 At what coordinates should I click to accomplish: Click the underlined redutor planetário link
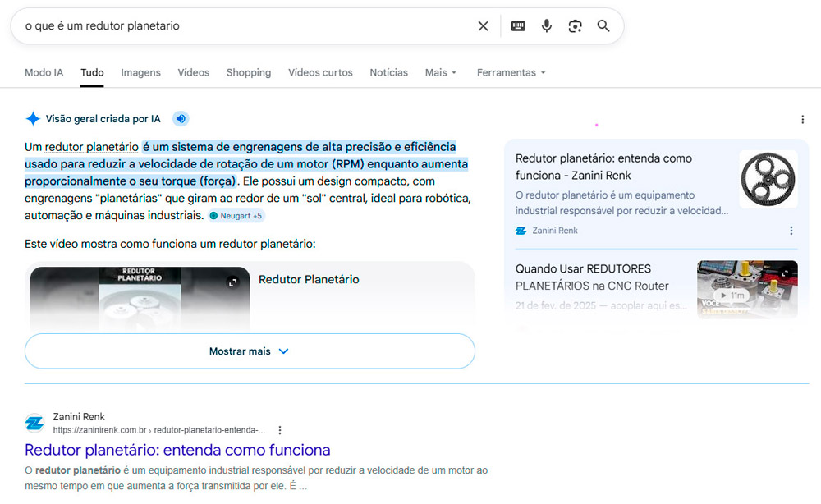coord(92,147)
